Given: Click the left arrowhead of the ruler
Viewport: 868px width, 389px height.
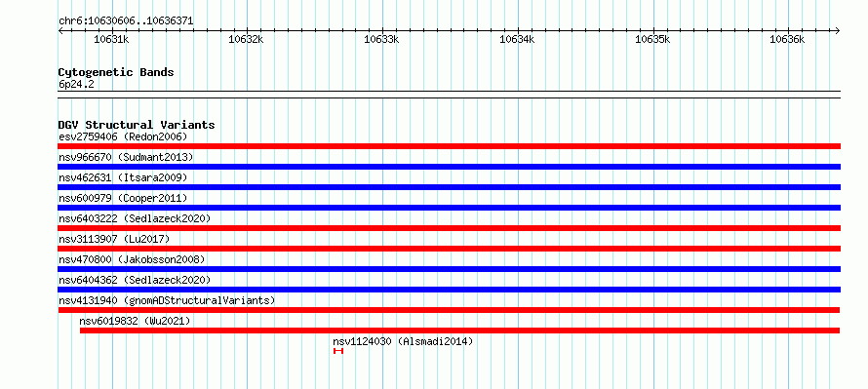Looking at the screenshot, I should point(60,30).
